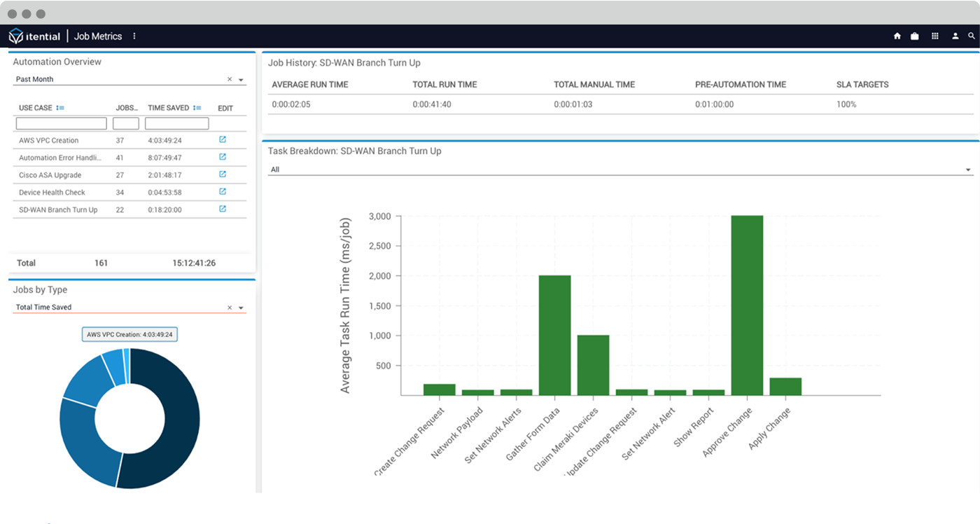The image size is (980, 524).
Task: Click the search magnifier icon
Action: coord(972,36)
